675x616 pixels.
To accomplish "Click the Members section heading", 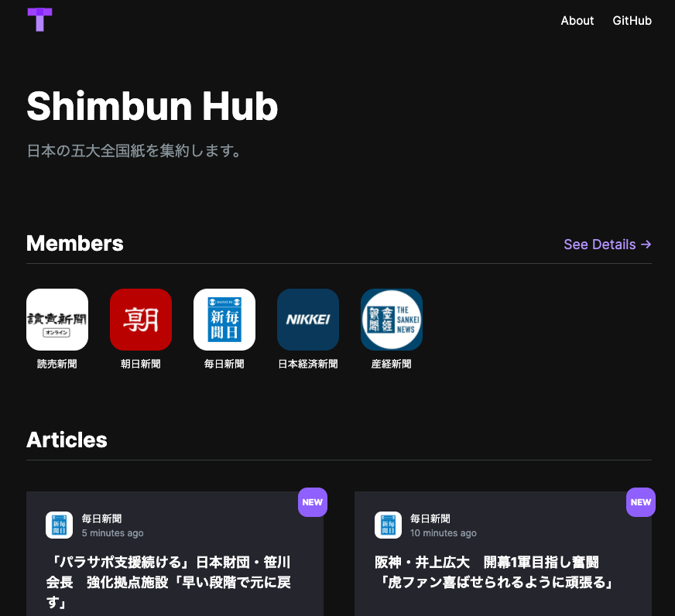I will tap(75, 243).
